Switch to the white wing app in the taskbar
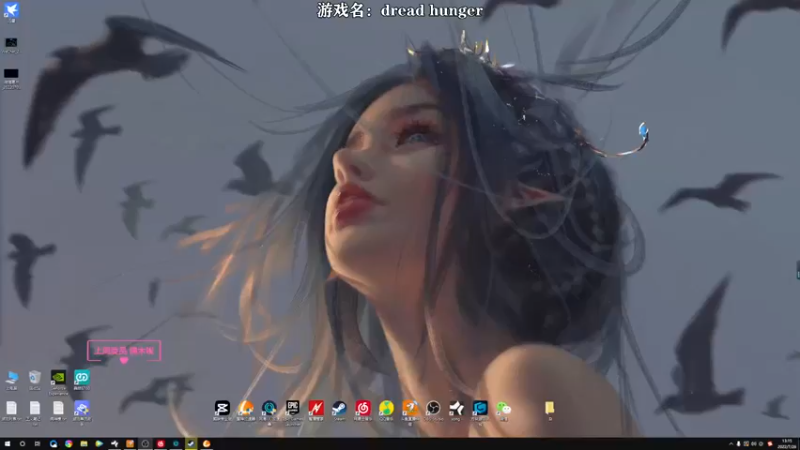The width and height of the screenshot is (800, 450). [114, 444]
